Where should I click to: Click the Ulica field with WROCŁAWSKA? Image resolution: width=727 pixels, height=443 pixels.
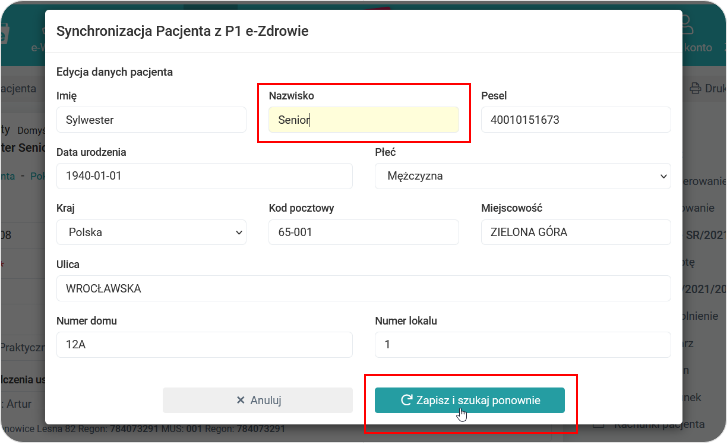pyautogui.click(x=363, y=288)
